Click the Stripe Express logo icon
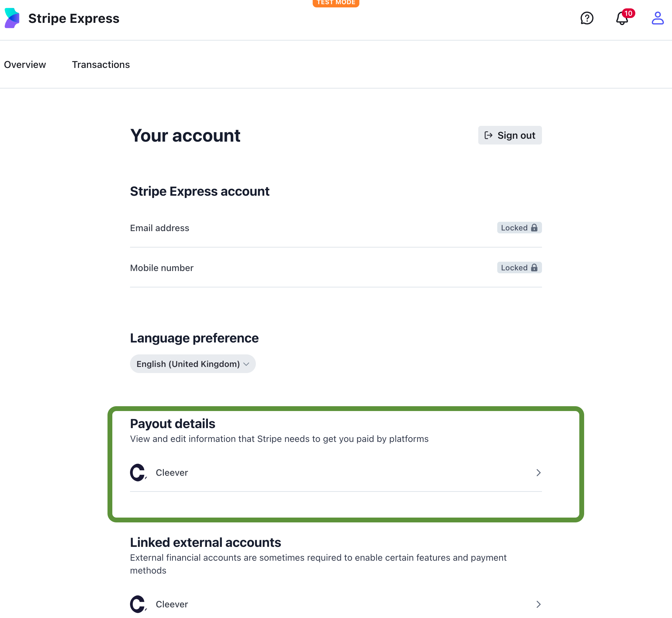The image size is (672, 618). tap(12, 18)
